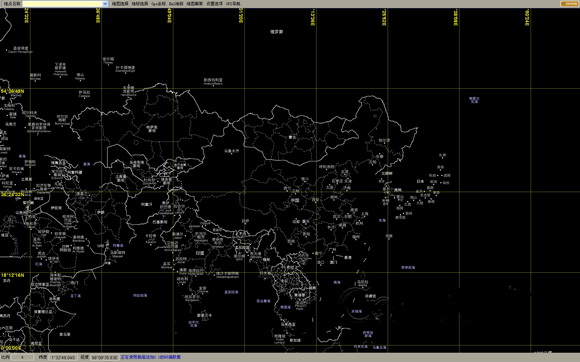Click the 日本 label on the map
This screenshot has width=580, height=362.
tap(421, 182)
